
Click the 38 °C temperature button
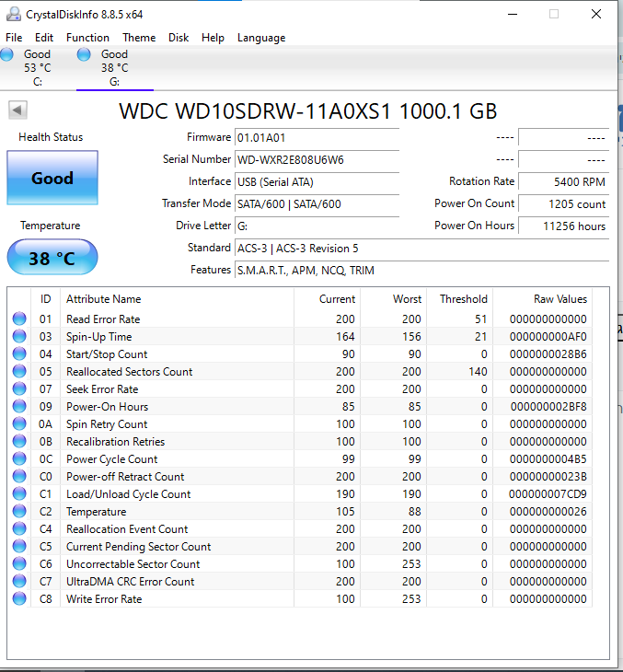[52, 258]
